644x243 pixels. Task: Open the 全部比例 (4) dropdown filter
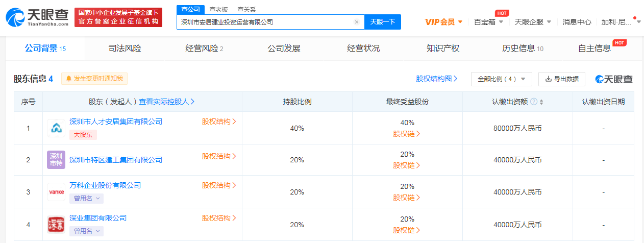501,79
